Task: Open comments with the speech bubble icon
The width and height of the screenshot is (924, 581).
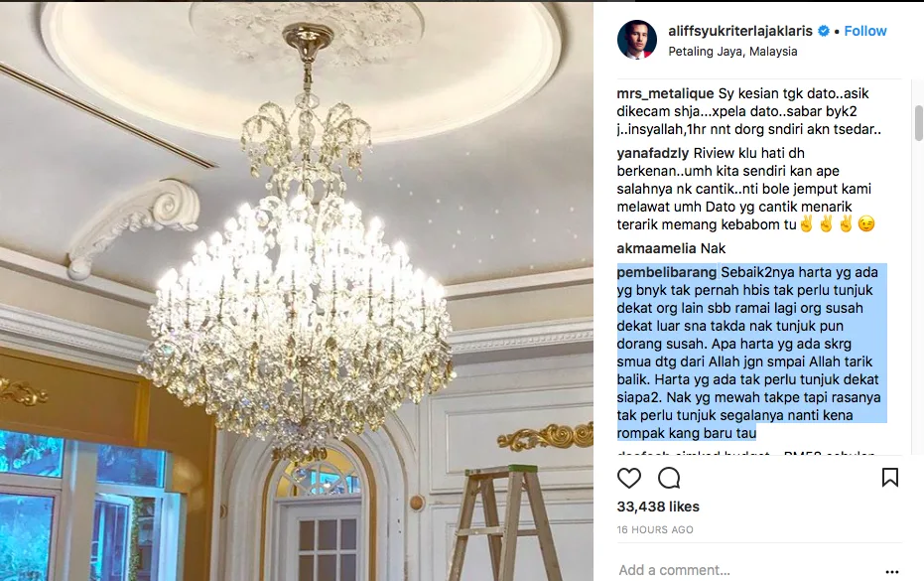Action: (669, 478)
